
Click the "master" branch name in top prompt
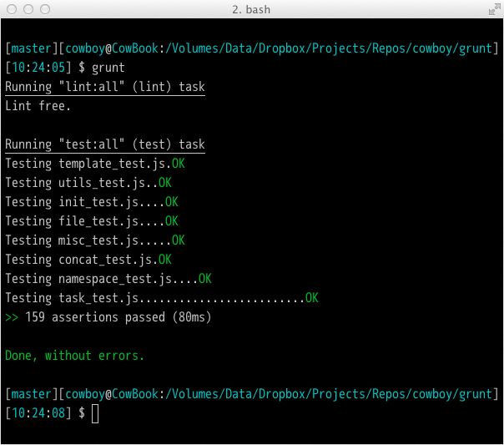[31, 48]
